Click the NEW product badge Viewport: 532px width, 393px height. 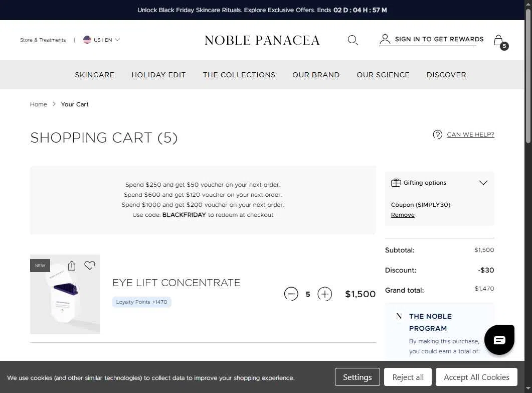pyautogui.click(x=40, y=266)
